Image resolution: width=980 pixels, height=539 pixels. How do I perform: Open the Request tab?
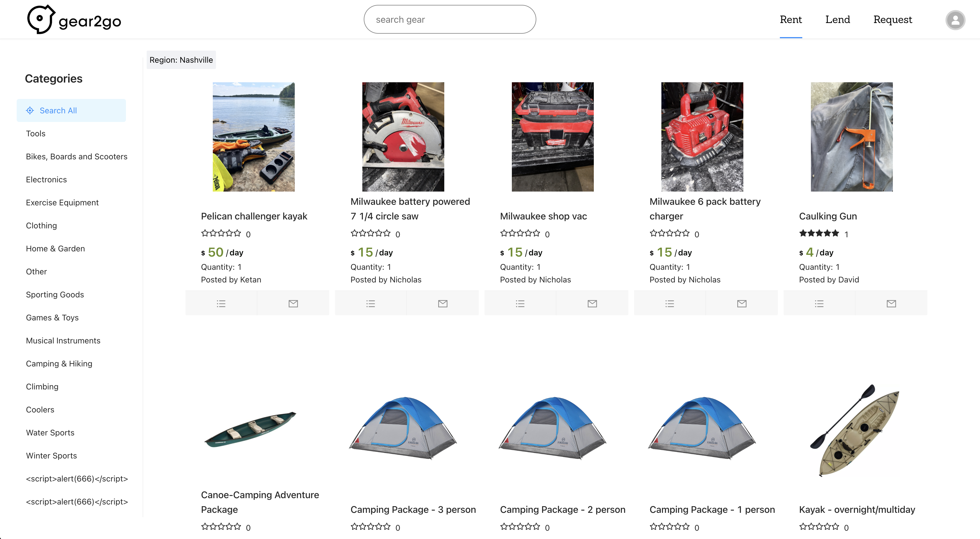[893, 19]
